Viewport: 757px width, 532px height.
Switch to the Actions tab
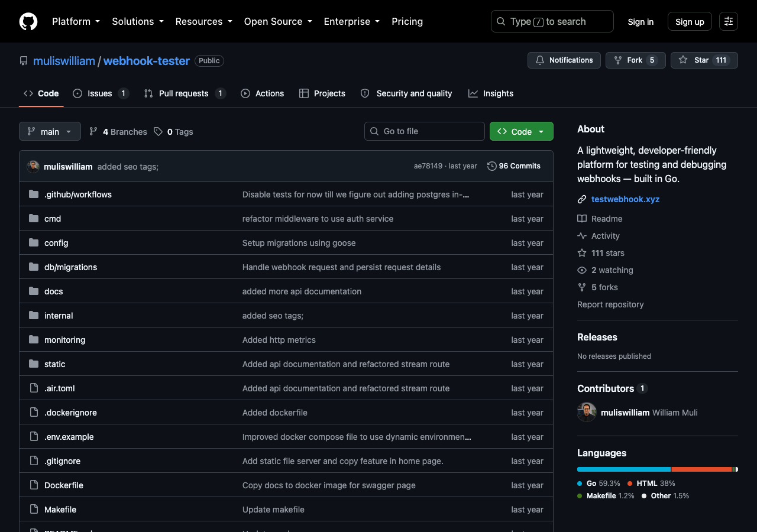[262, 93]
